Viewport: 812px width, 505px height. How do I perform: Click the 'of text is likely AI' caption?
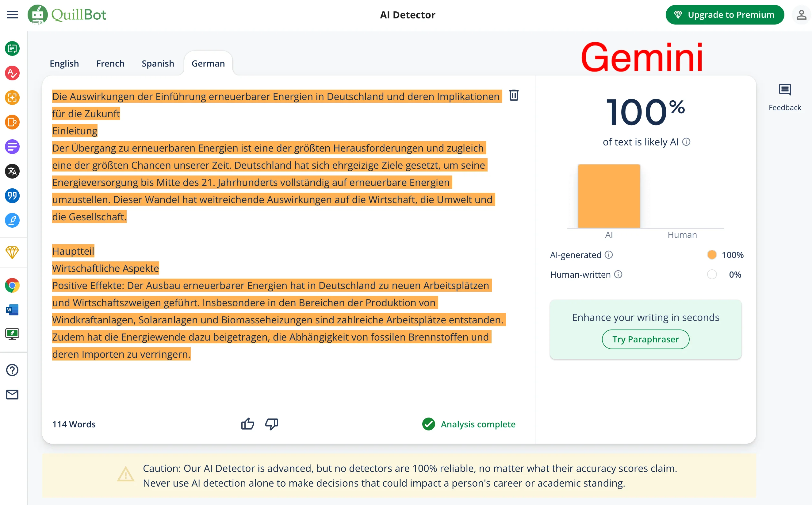[641, 142]
